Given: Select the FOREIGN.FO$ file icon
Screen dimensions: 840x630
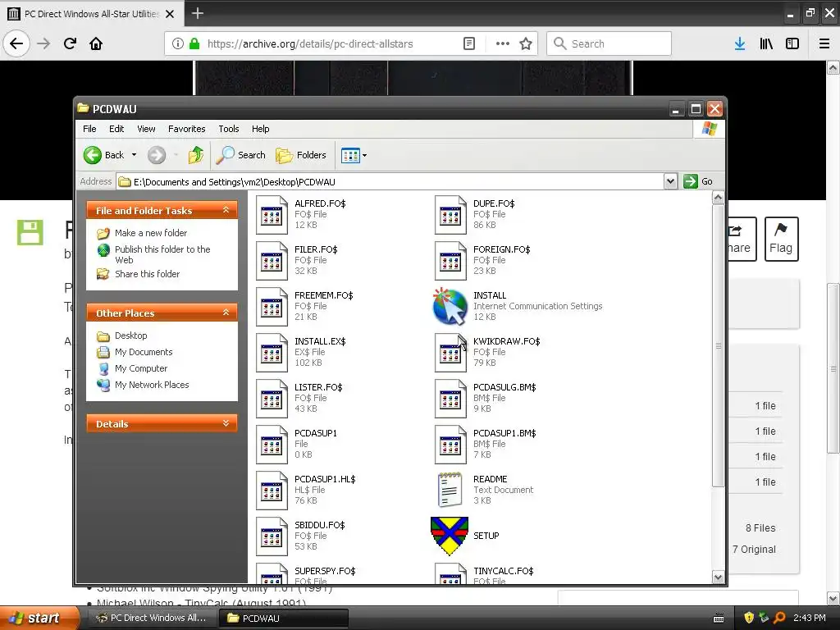Looking at the screenshot, I should tap(450, 261).
